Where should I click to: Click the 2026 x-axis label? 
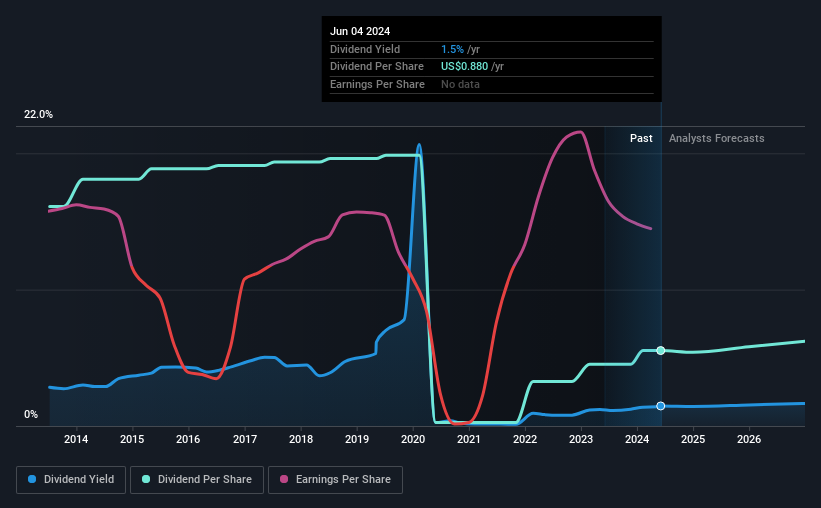(x=749, y=439)
